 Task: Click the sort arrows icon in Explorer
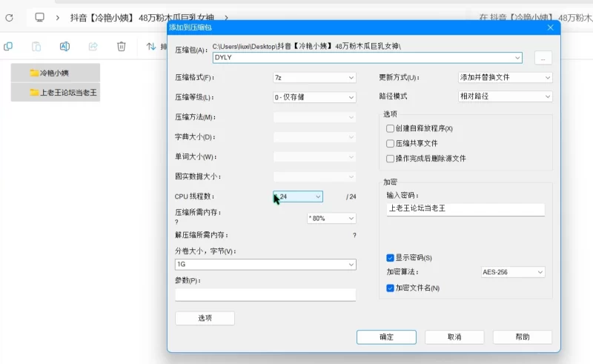(x=151, y=47)
